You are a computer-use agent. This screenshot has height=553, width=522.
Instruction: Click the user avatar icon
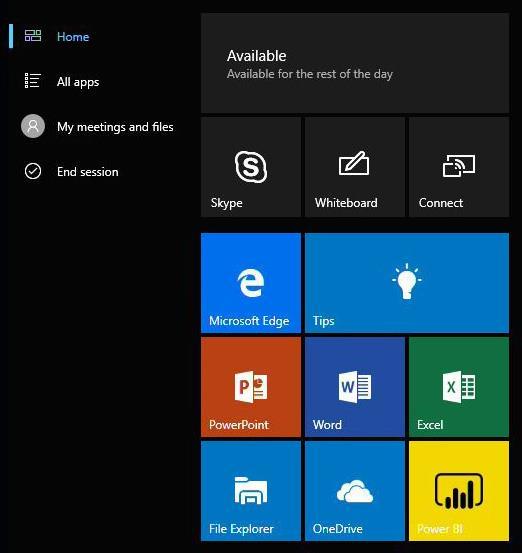(33, 126)
